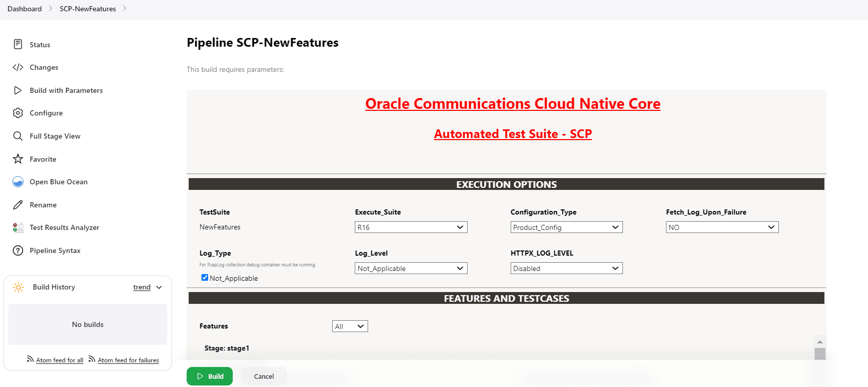Screen dimensions: 868x387
Task: Click the RSS icon beside Atom feed for all
Action: click(x=30, y=359)
